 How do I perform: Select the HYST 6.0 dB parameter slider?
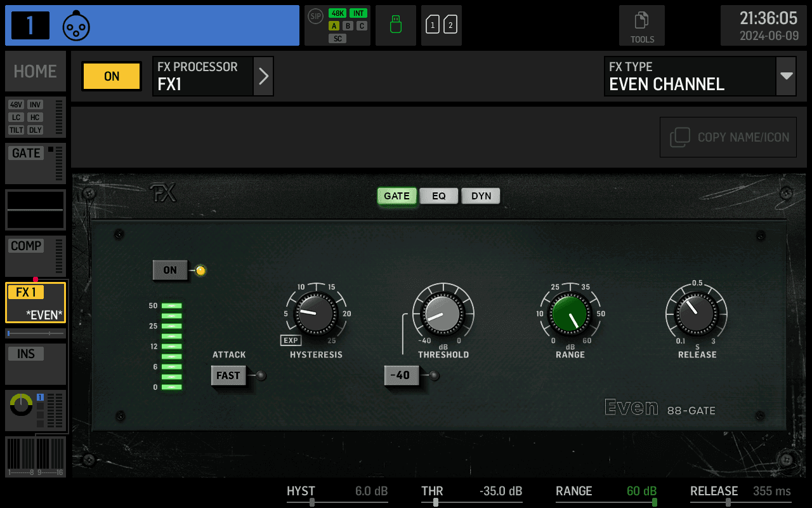coord(337,495)
